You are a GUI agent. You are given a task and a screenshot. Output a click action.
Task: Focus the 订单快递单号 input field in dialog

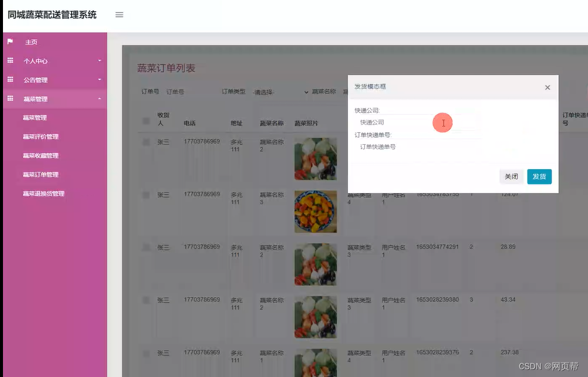pos(418,147)
